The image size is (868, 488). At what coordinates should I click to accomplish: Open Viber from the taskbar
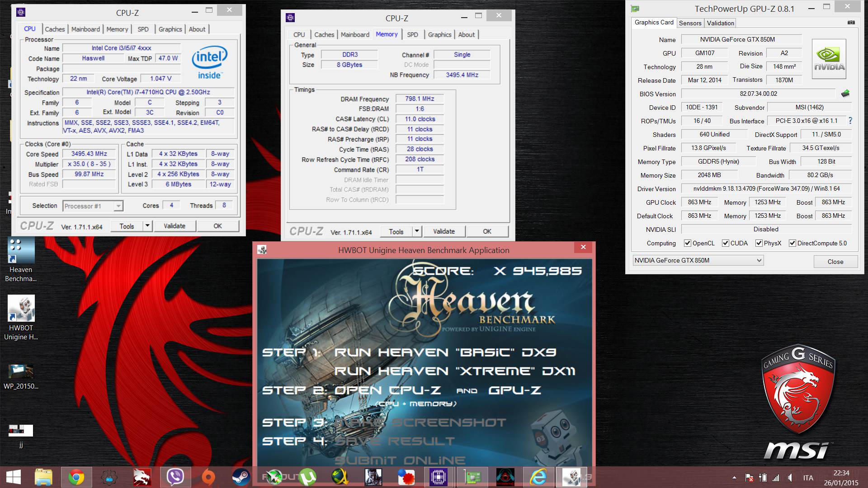(x=175, y=477)
